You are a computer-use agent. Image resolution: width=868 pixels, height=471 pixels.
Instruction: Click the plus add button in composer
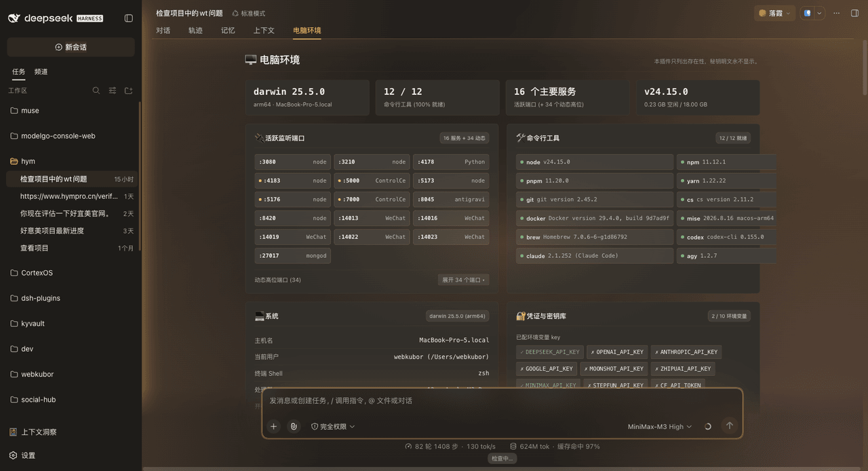[274, 426]
